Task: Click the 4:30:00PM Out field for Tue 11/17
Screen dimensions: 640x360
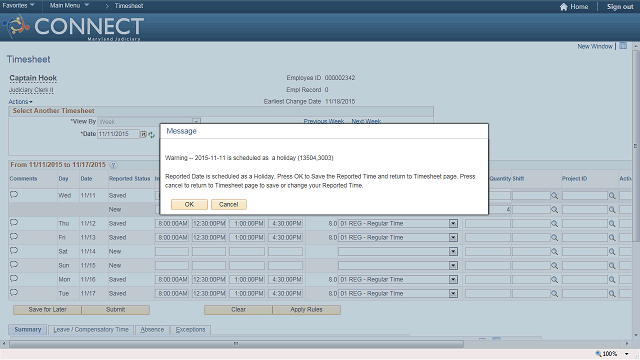Action: pyautogui.click(x=285, y=293)
